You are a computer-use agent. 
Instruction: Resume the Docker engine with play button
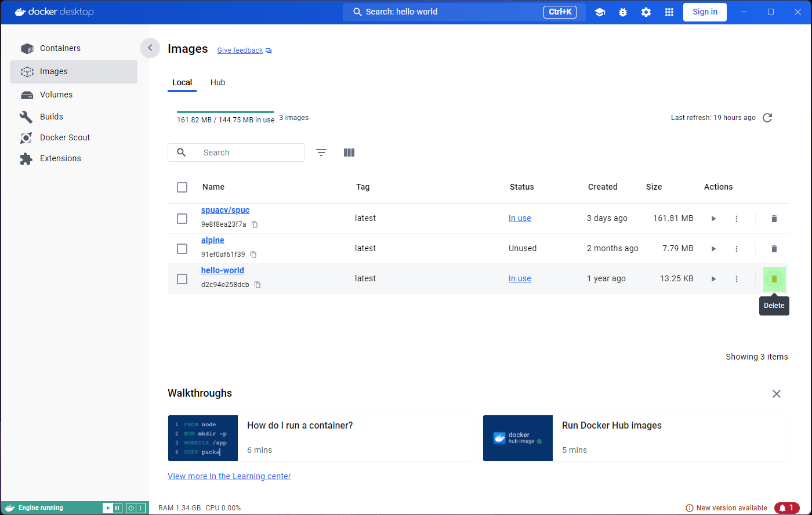[108, 508]
